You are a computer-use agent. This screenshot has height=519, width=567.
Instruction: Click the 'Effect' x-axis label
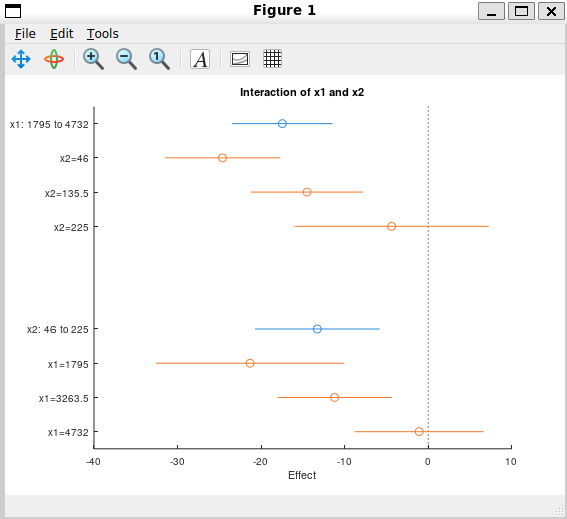[302, 475]
